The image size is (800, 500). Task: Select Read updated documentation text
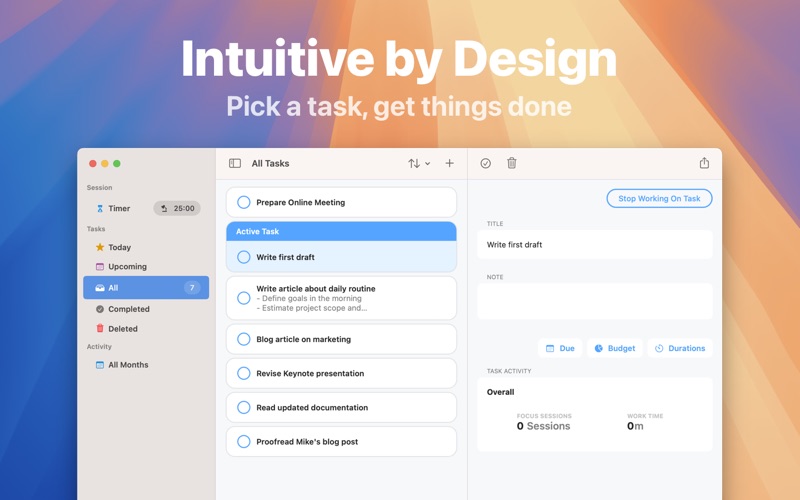pyautogui.click(x=312, y=408)
